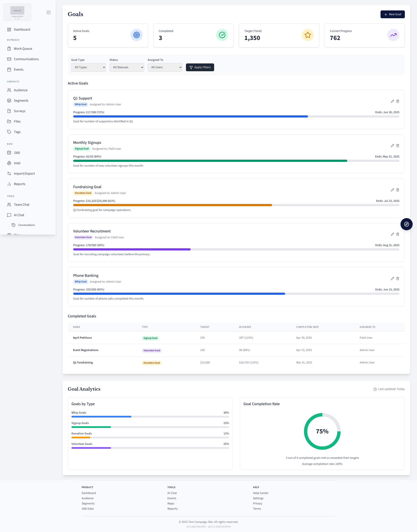The width and height of the screenshot is (417, 532).
Task: Delete the Monthly Signups goal
Action: [x=397, y=146]
